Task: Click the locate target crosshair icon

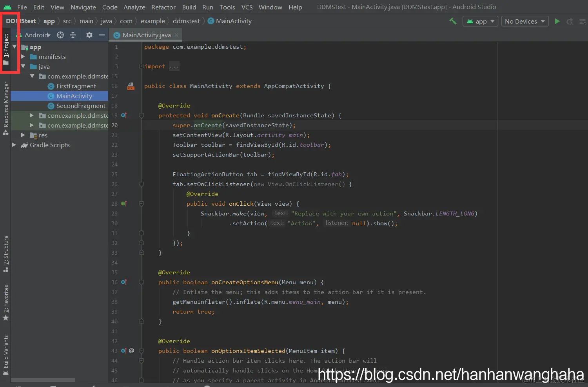Action: (60, 35)
